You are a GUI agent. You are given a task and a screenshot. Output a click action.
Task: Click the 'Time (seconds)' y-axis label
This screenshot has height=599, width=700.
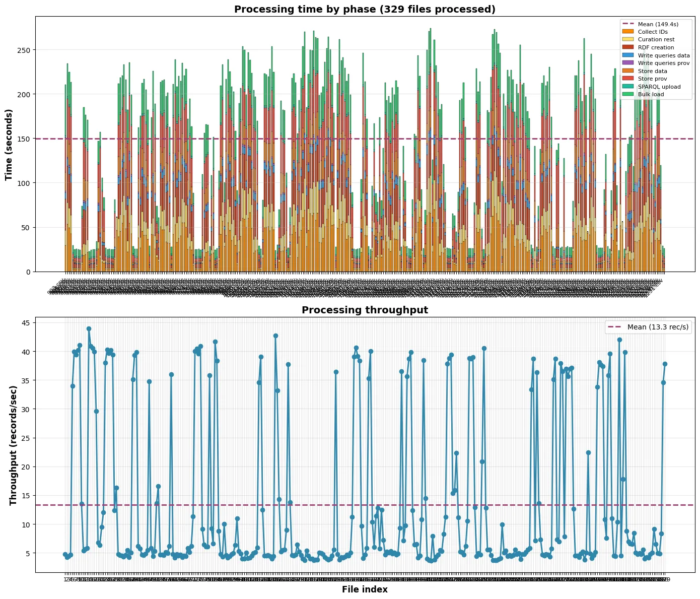(9, 144)
